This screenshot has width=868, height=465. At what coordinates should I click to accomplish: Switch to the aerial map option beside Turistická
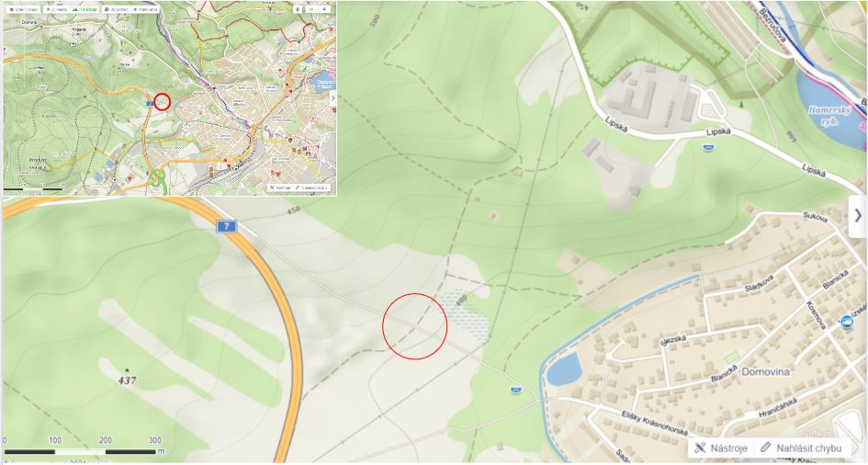click(x=57, y=9)
